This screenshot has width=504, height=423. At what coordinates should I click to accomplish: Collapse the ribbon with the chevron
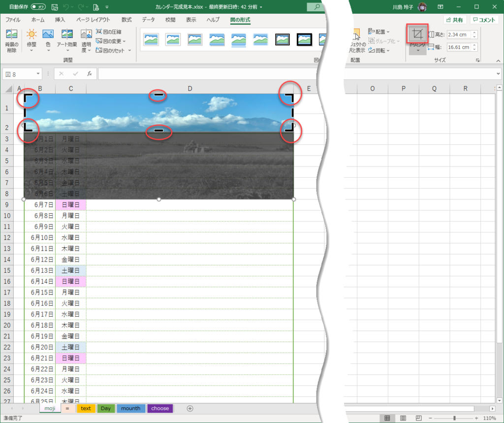point(498,61)
